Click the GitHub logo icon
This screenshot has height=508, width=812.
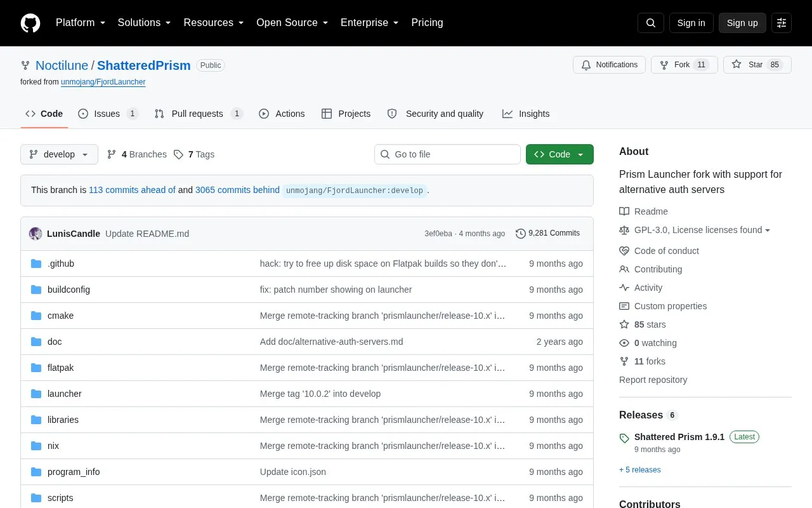30,23
